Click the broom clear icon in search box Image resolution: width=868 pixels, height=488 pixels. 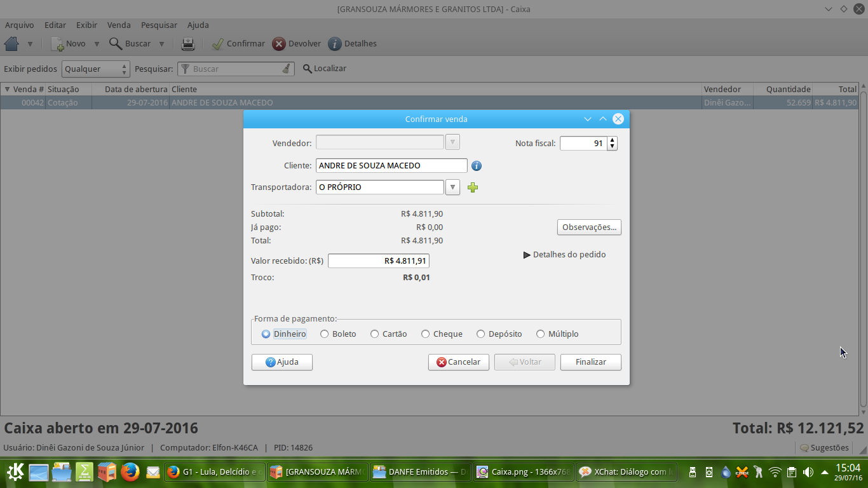287,69
